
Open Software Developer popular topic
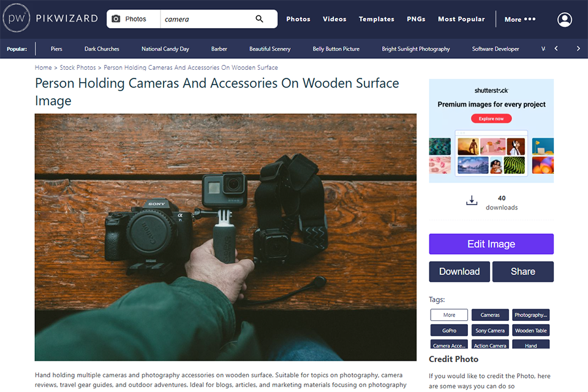coord(496,49)
